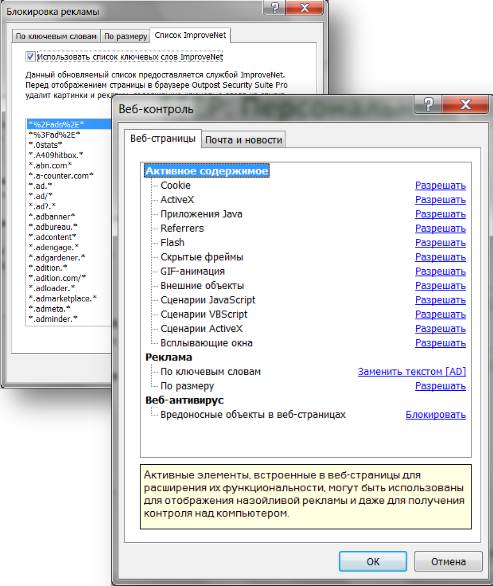Image resolution: width=493 pixels, height=586 pixels.
Task: Change 'Приложения Java' setting via Разрешать link
Action: [440, 214]
